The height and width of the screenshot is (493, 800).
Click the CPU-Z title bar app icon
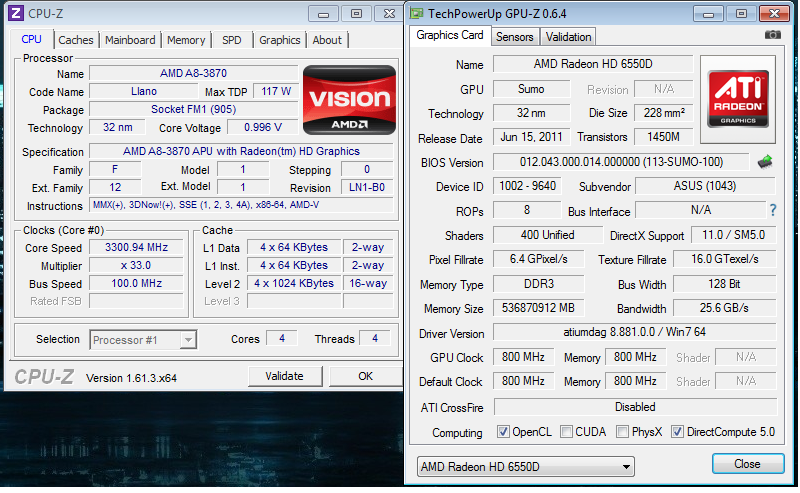point(16,13)
